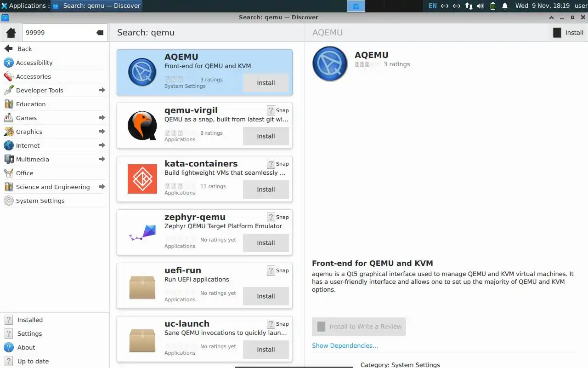Click Snap source icon on kata-containers
The width and height of the screenshot is (588, 368).
[x=271, y=164]
